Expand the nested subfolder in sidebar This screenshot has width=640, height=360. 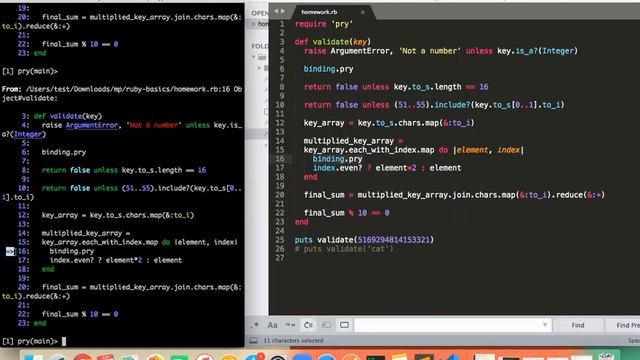coord(260,68)
